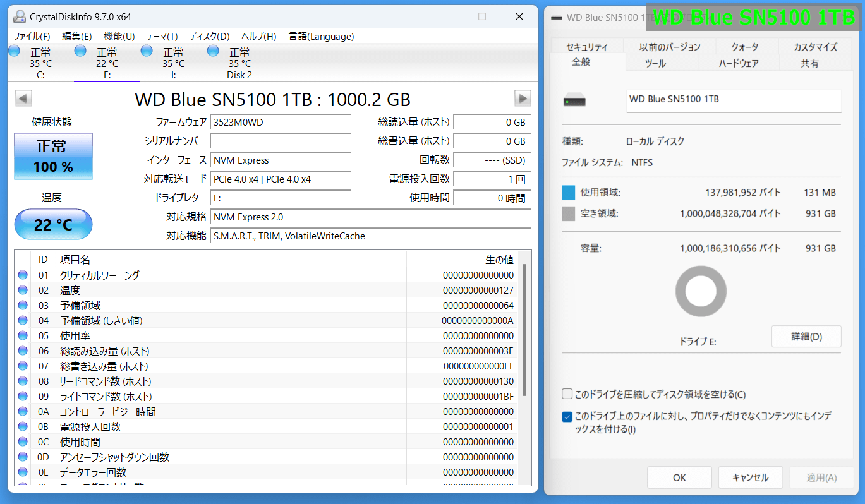
Task: Click the 対応機能 S.M.A.R.T., TRIM value
Action: click(x=371, y=236)
